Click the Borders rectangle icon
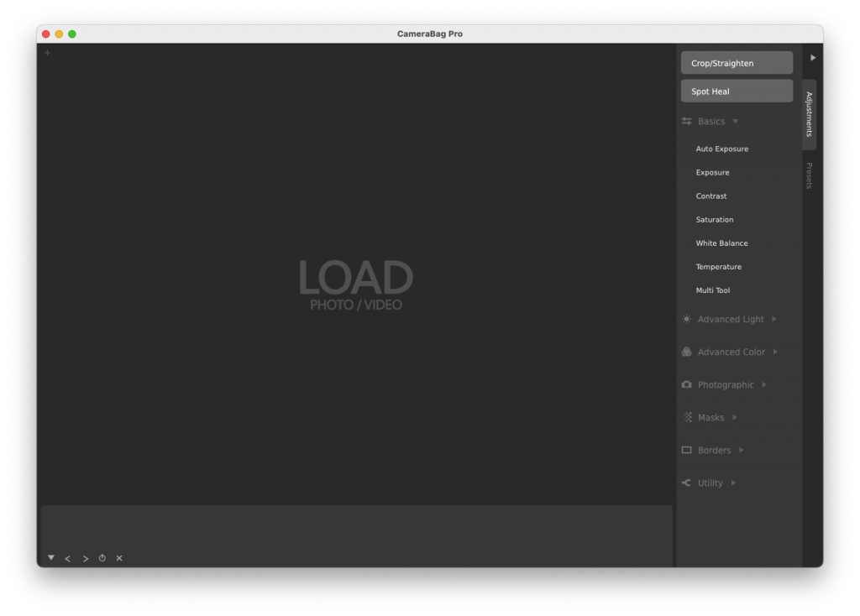The width and height of the screenshot is (860, 616). pyautogui.click(x=687, y=450)
